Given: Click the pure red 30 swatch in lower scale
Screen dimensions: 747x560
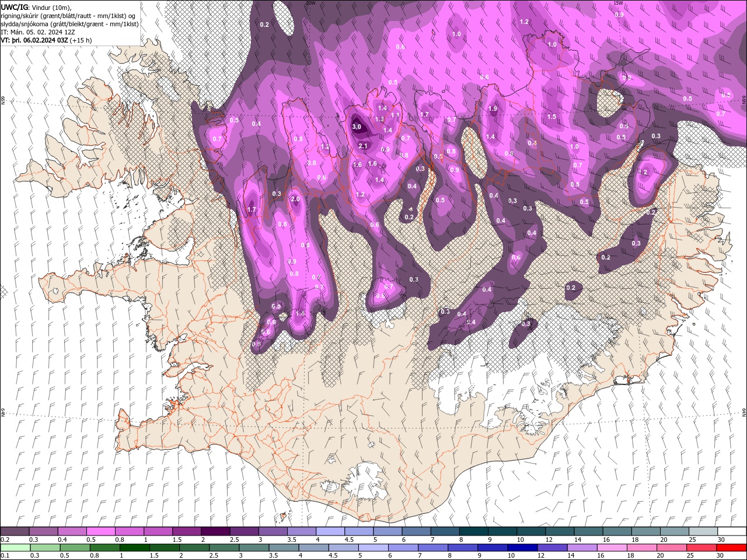Looking at the screenshot, I should pyautogui.click(x=731, y=548).
